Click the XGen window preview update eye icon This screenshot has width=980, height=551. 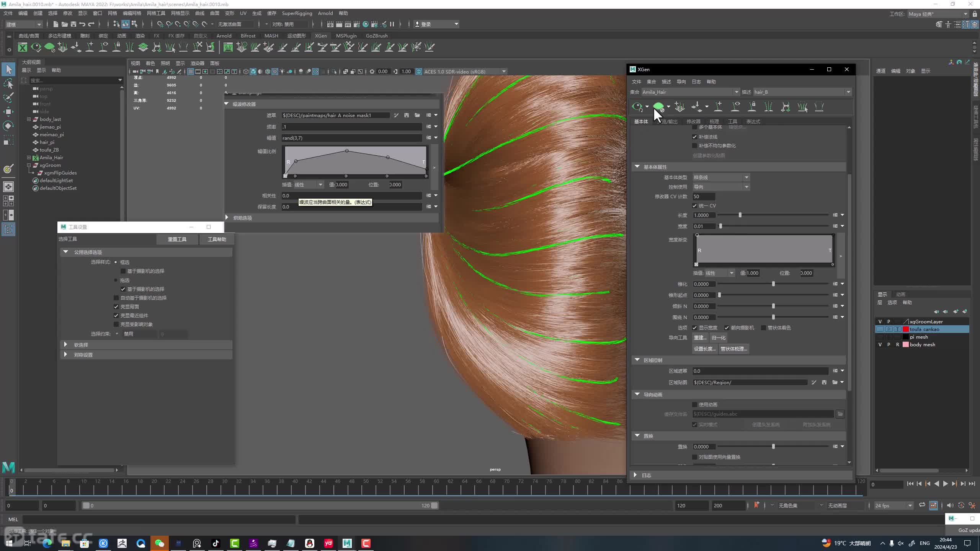tap(637, 107)
